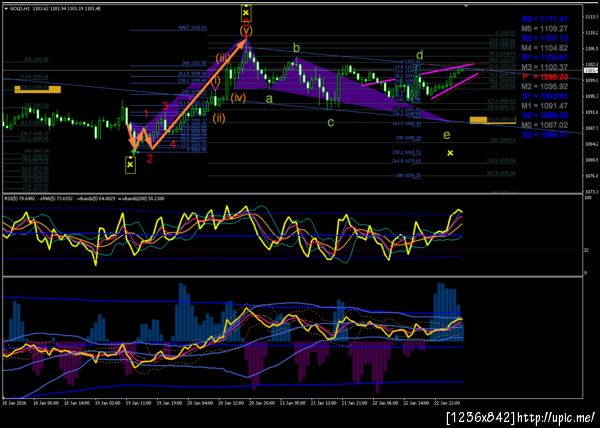
Task: Select the gold rectangle on the left of the chart
Action: (38, 90)
